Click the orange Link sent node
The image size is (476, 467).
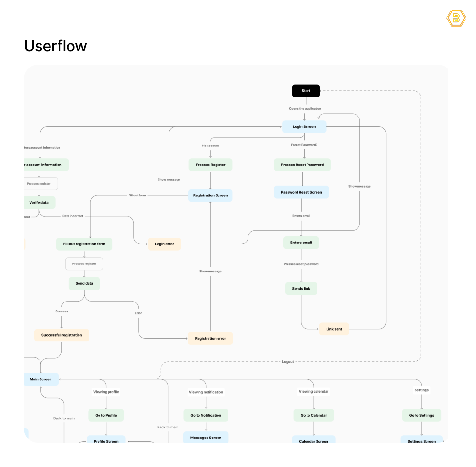click(x=334, y=329)
